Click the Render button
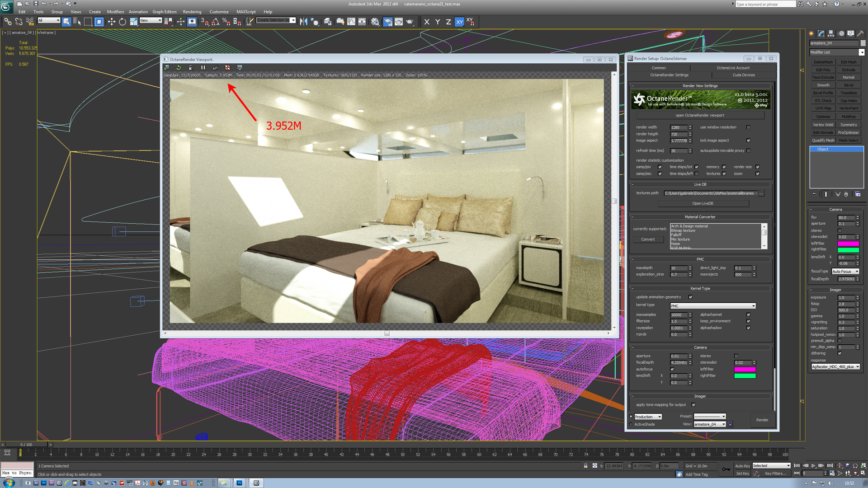The height and width of the screenshot is (488, 868). tap(762, 420)
